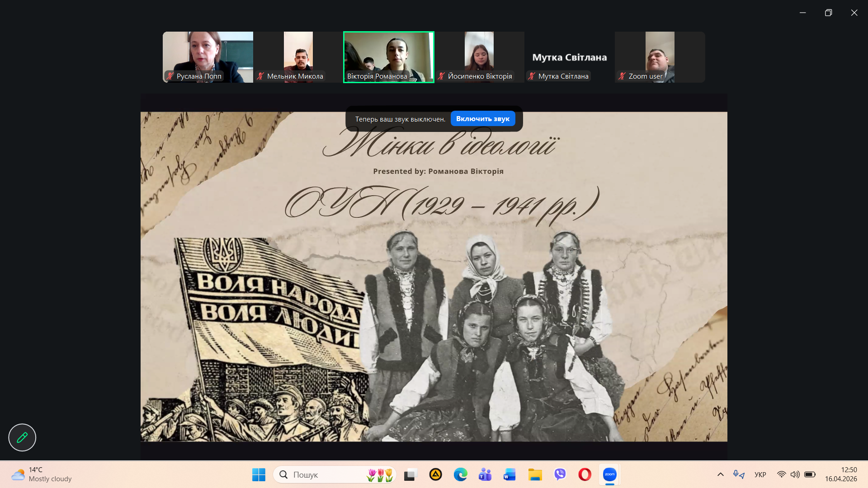This screenshot has height=488, width=868.
Task: Open Microsoft Word taskbar icon
Action: point(509,474)
